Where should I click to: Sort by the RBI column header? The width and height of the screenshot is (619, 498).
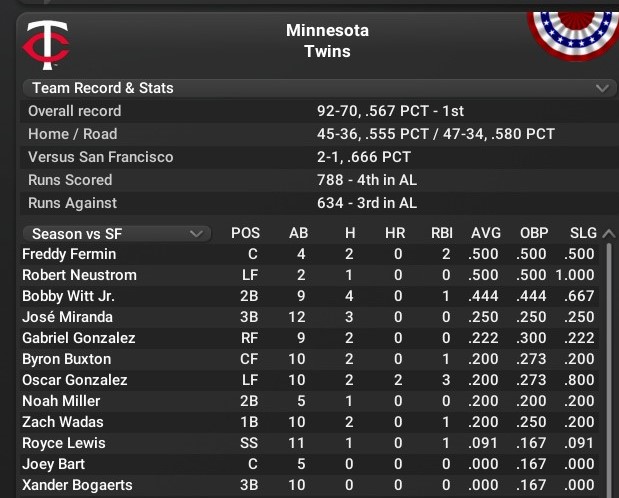[441, 233]
